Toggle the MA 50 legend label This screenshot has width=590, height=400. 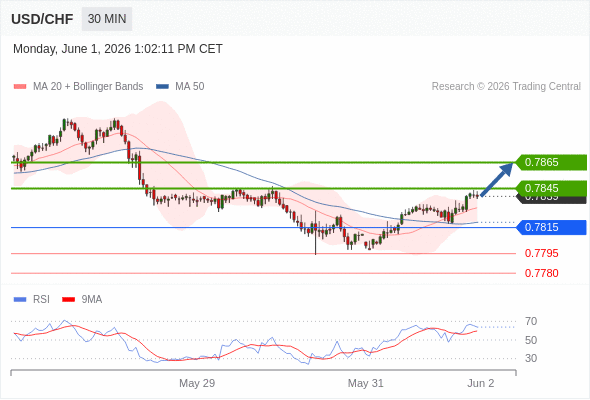[x=190, y=87]
